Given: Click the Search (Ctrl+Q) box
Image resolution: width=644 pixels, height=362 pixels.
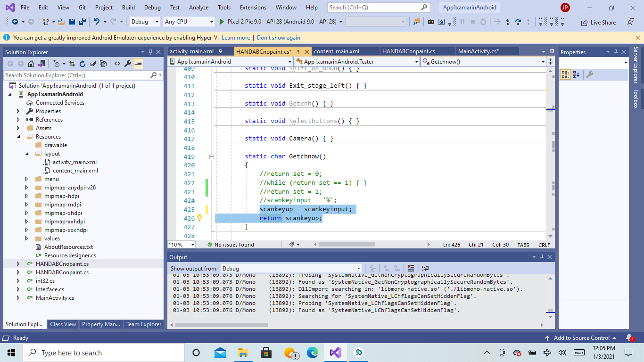Looking at the screenshot, I should point(379,8).
